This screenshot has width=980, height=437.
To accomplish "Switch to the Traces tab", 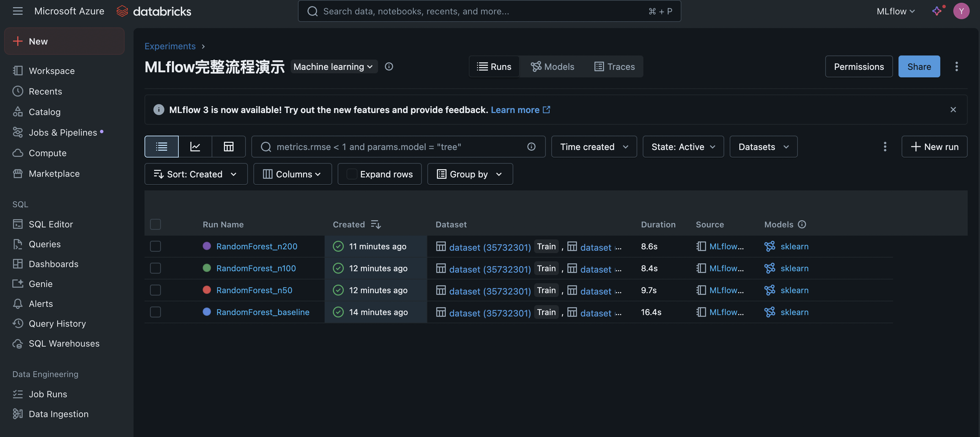I will 614,67.
